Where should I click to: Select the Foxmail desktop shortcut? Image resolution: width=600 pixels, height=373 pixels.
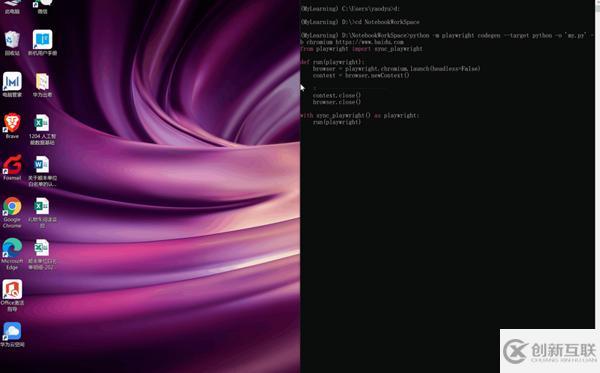coord(12,168)
